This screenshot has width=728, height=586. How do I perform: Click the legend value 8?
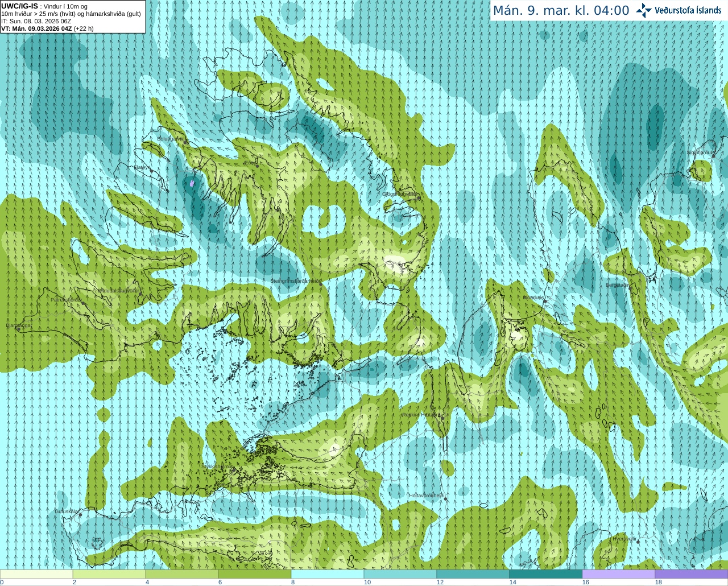(x=293, y=582)
